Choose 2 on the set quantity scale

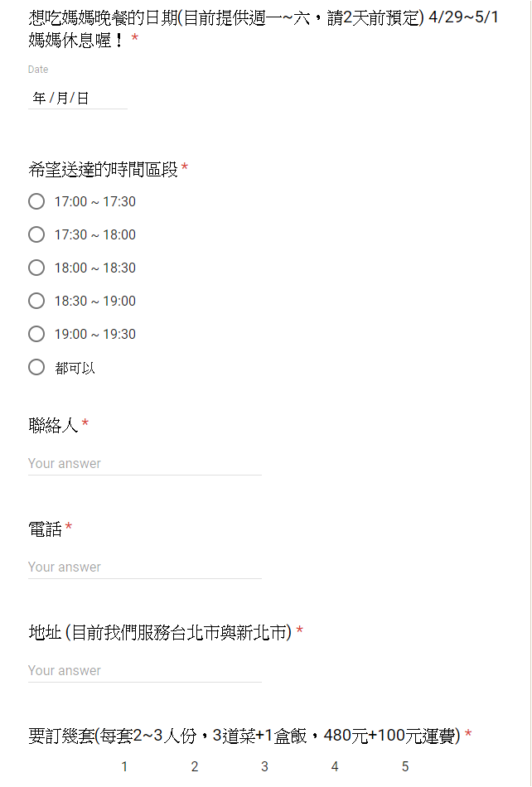click(x=195, y=766)
